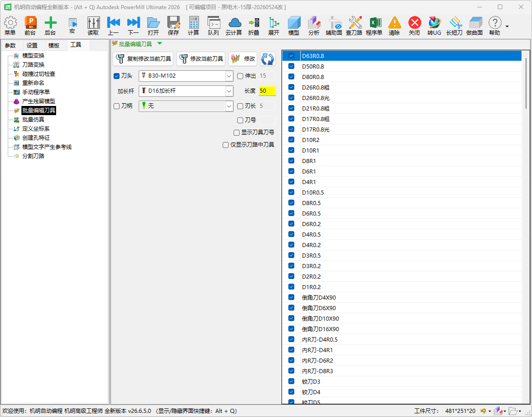The height and width of the screenshot is (417, 532).
Task: Select 倒角刀D10X90 in the tool list
Action: [x=402, y=318]
